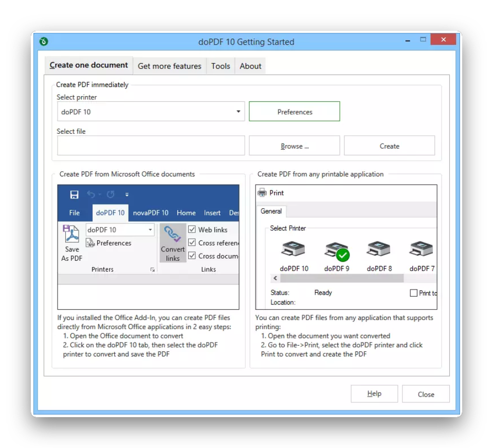
Task: Click the doPDF logo icon in title bar
Action: 44,42
